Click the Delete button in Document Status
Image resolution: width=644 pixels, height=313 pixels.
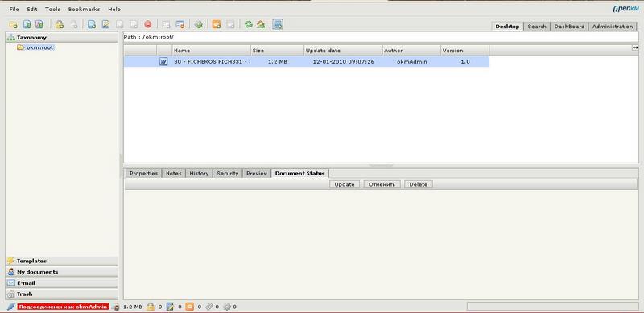[x=419, y=184]
